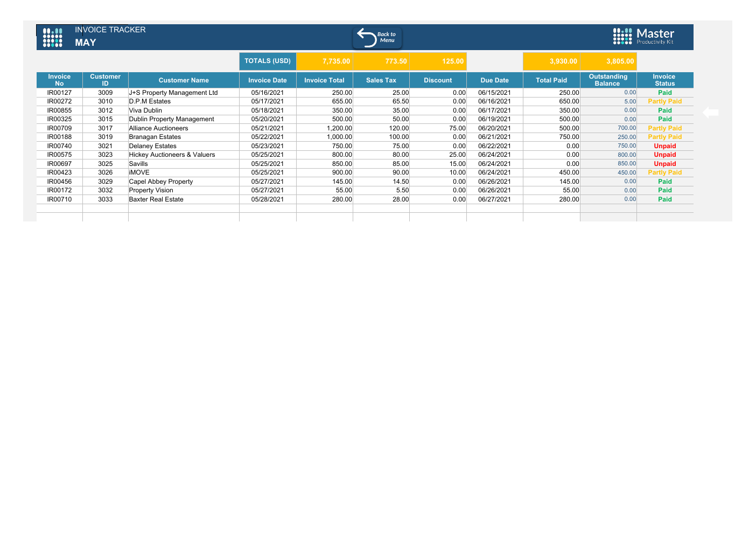Select invoice number IR00127

click(x=59, y=93)
